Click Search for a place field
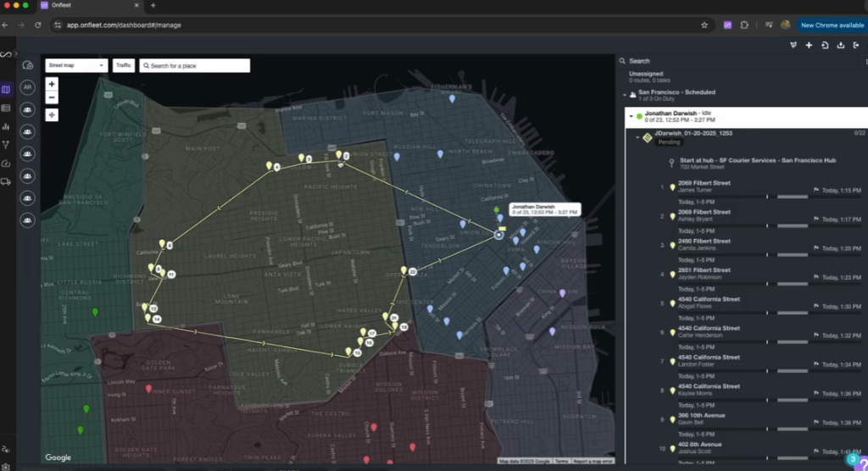Viewport: 868px width, 471px height. click(194, 65)
